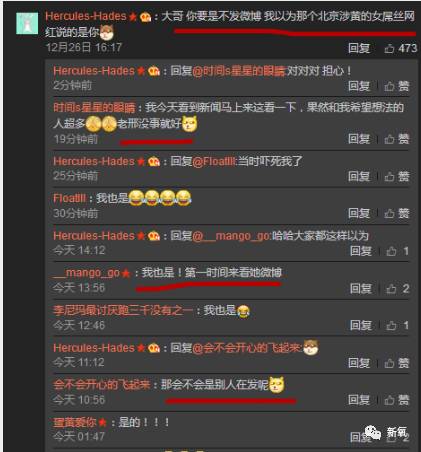Screen dimensions: 421x452
Task: Open 李尼玛最讨厌跑三千没有之一 user profile
Action: (x=123, y=311)
